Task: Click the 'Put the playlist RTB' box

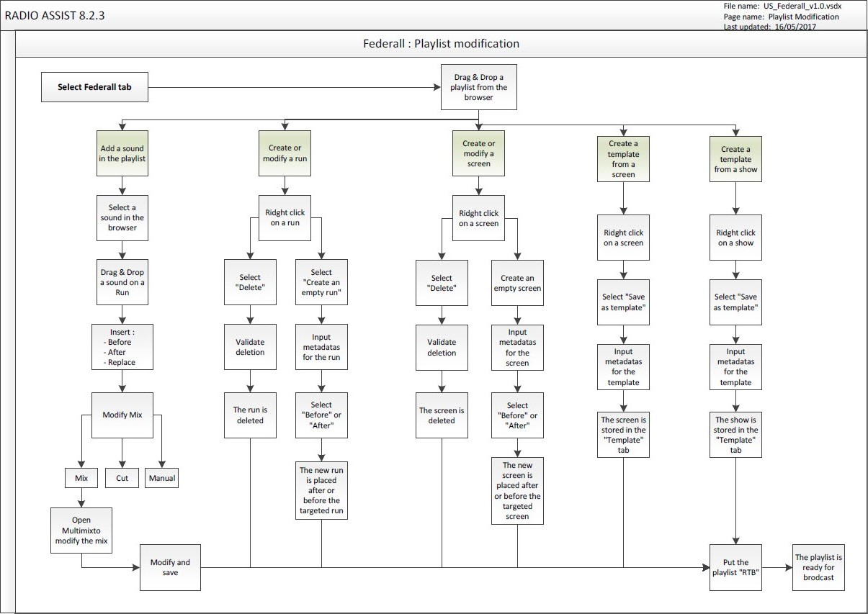Action: (735, 567)
